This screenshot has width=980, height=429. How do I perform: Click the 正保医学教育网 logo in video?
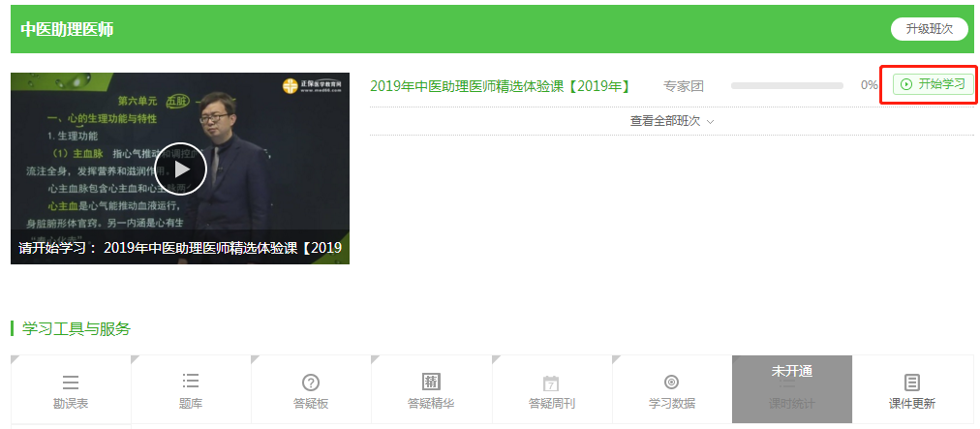(x=312, y=86)
